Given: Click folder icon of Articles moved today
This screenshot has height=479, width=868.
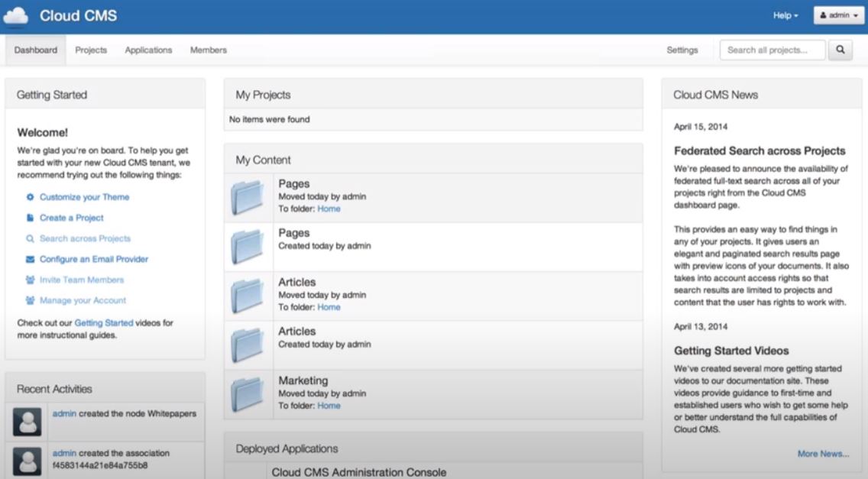Looking at the screenshot, I should pos(248,296).
